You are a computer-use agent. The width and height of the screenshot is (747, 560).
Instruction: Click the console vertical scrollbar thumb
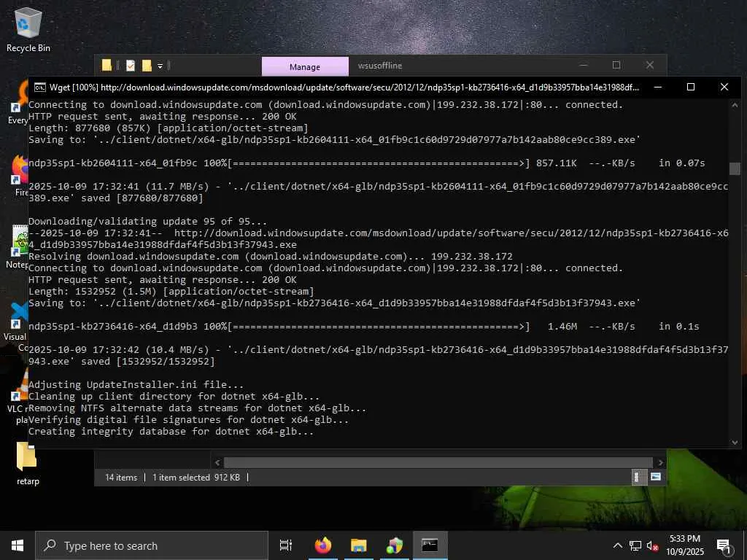735,168
